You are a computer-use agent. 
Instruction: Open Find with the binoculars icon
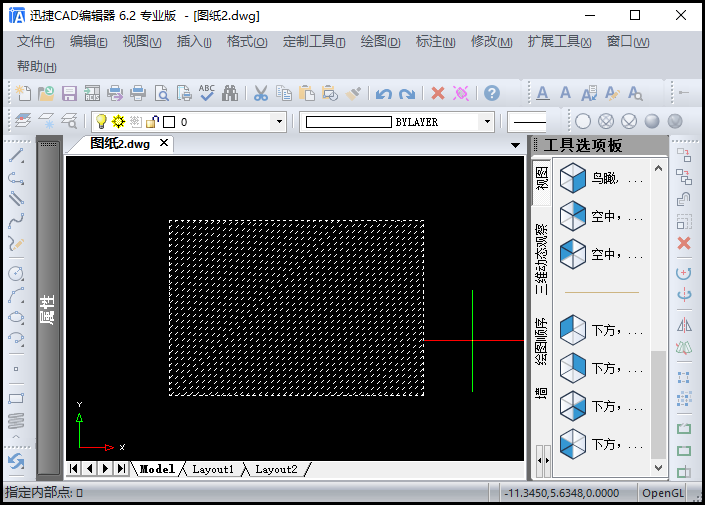(x=230, y=93)
